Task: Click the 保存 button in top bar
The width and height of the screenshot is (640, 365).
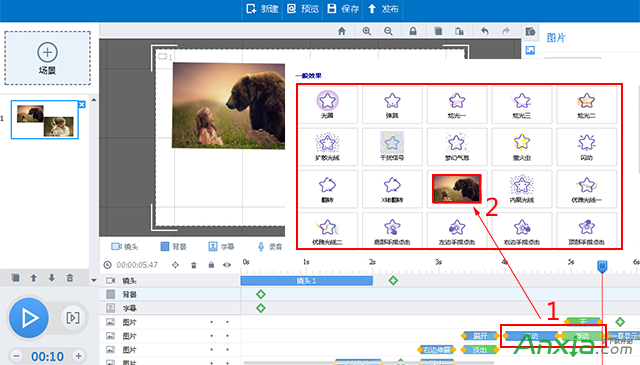Action: (x=343, y=9)
